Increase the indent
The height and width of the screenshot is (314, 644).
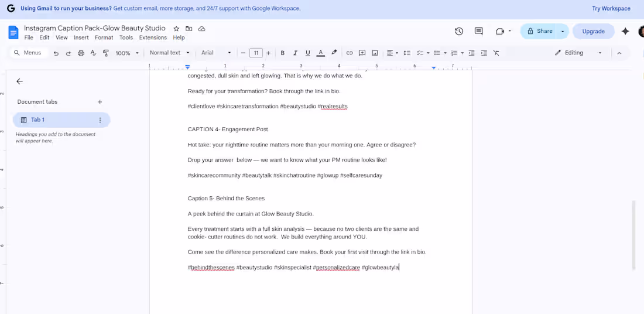[484, 53]
